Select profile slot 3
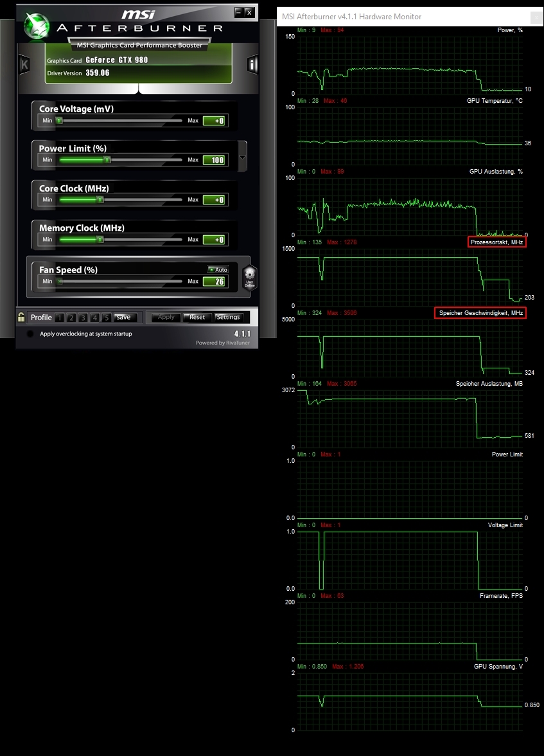The width and height of the screenshot is (544, 756). [x=83, y=318]
